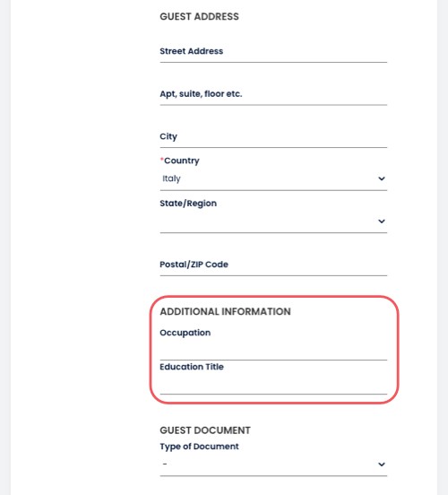Focus the Apt, suite, floor etc. field
This screenshot has height=495, width=448.
(x=273, y=94)
